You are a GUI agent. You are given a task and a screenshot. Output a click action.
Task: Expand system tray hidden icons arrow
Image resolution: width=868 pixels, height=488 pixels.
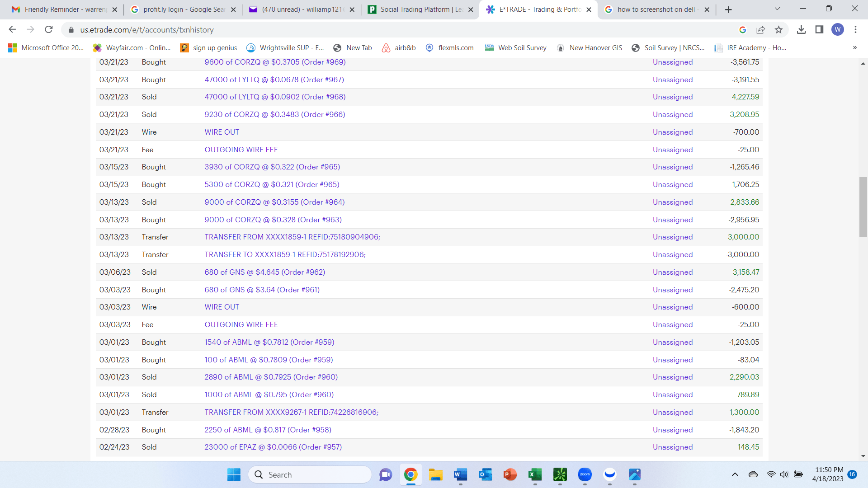735,474
